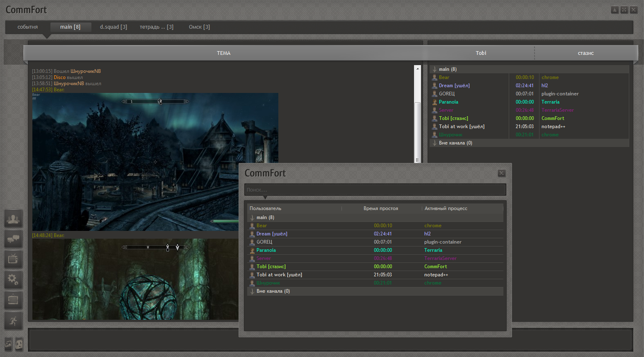Image resolution: width=644 pixels, height=357 pixels.
Task: Click the Поиск search field
Action: click(375, 190)
